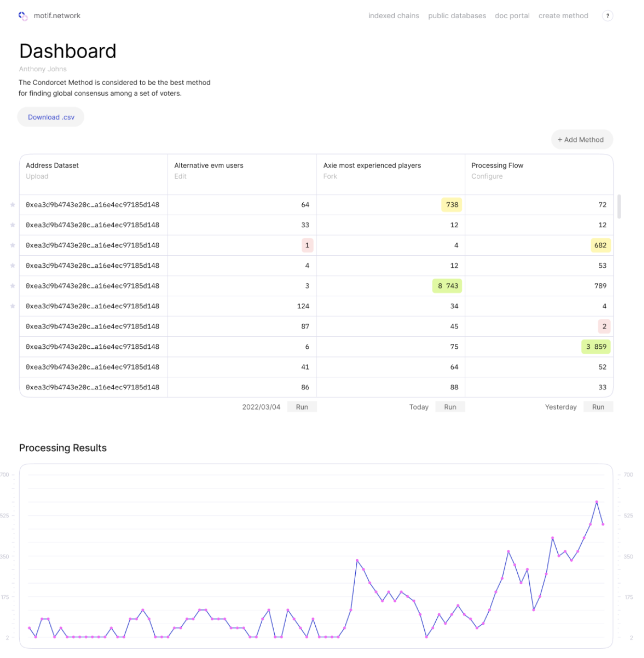The image size is (644, 658).
Task: Select create method in top navigation
Action: (563, 16)
